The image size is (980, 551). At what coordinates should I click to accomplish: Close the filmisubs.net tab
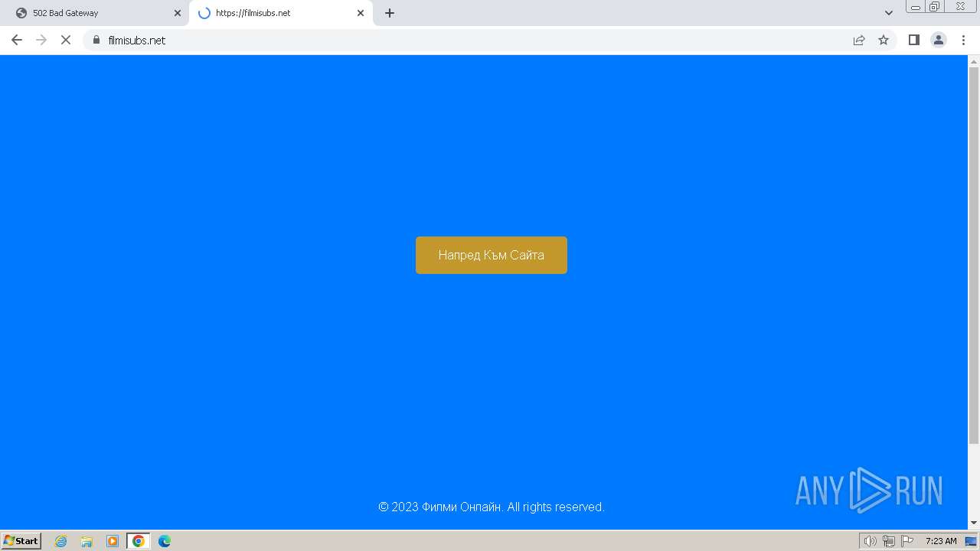[361, 13]
